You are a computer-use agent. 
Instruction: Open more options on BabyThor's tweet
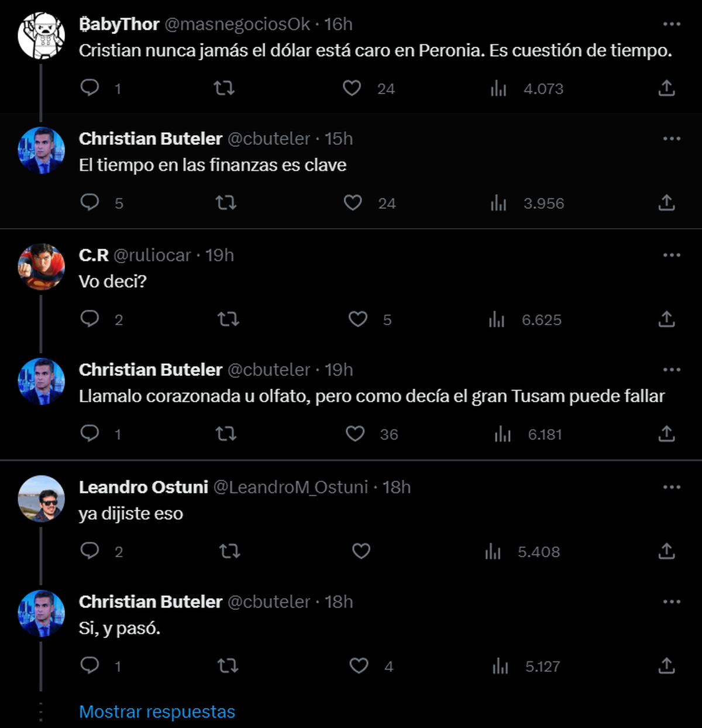672,24
